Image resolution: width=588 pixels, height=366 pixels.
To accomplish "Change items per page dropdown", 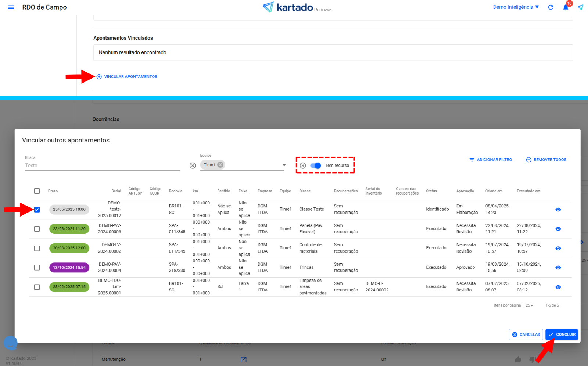I will click(x=529, y=305).
